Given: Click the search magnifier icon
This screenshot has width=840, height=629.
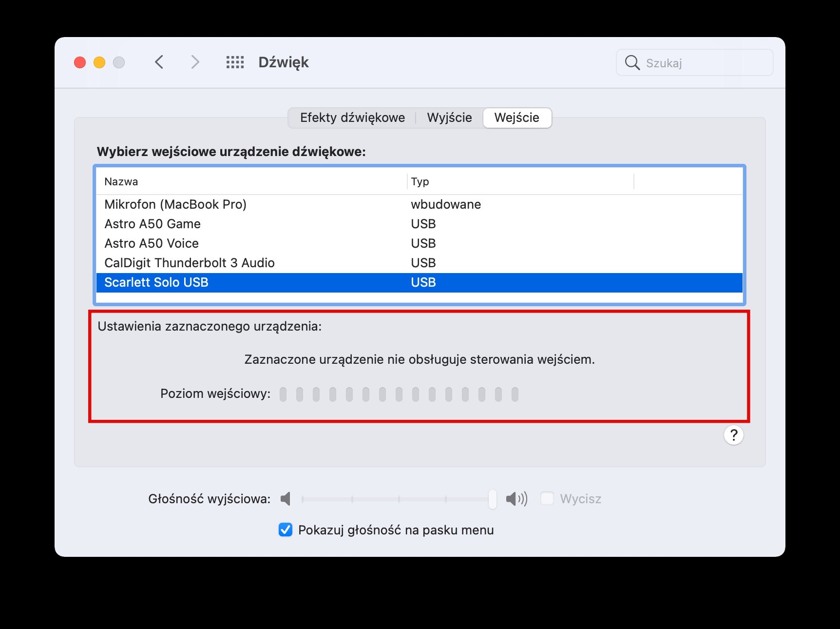Looking at the screenshot, I should (x=632, y=62).
